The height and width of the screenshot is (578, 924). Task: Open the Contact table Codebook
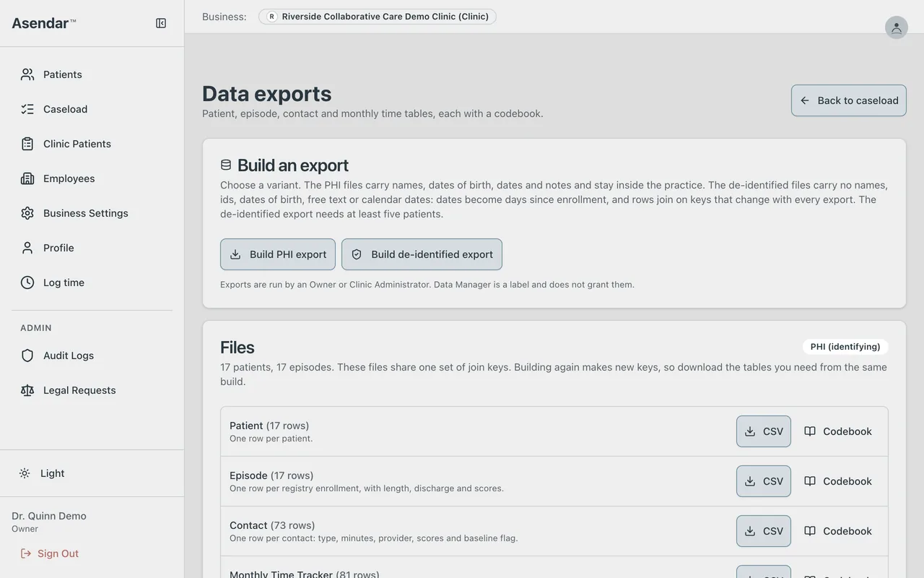click(x=838, y=531)
